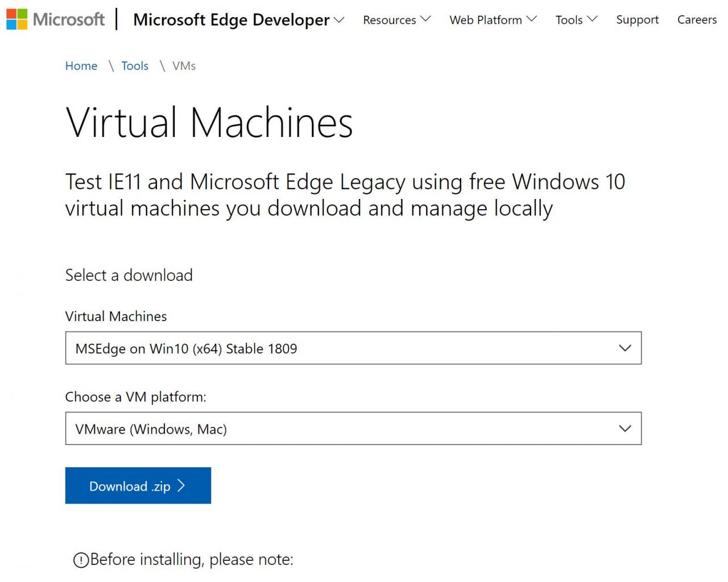Expand the Web Platform menu
This screenshot has width=728, height=582.
pyautogui.click(x=493, y=20)
